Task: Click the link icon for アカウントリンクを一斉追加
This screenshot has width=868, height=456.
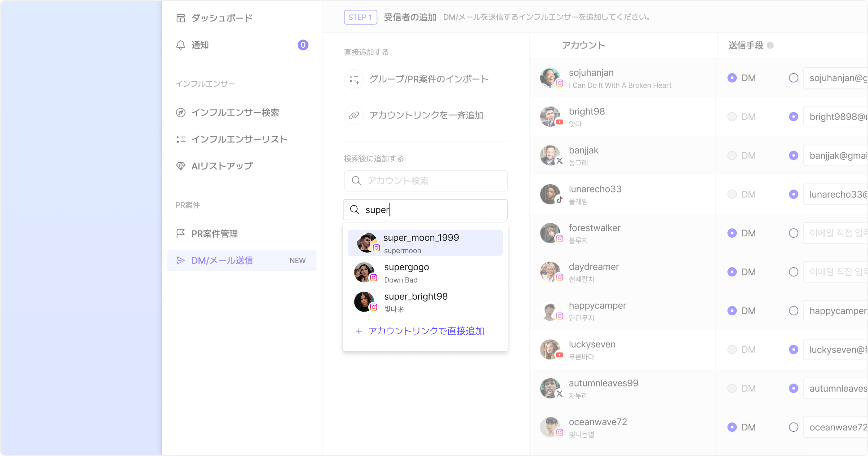Action: click(354, 115)
